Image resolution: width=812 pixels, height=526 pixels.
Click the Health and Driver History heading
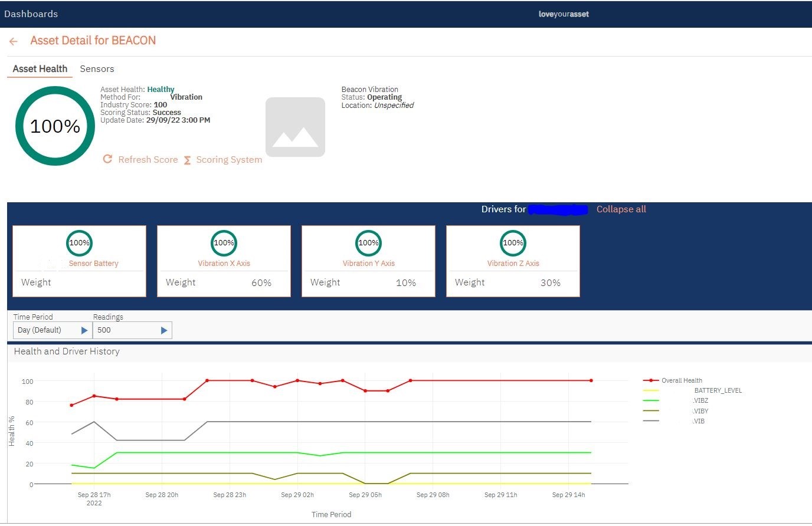(x=67, y=351)
